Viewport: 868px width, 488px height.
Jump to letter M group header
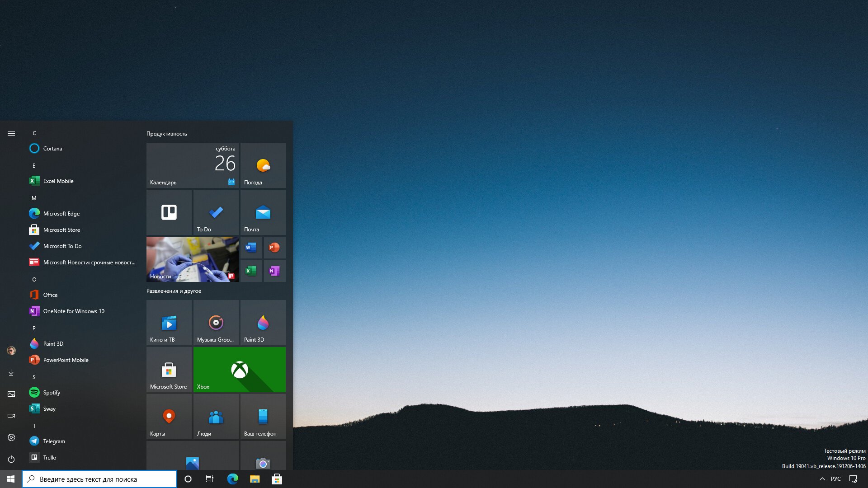pos(34,198)
